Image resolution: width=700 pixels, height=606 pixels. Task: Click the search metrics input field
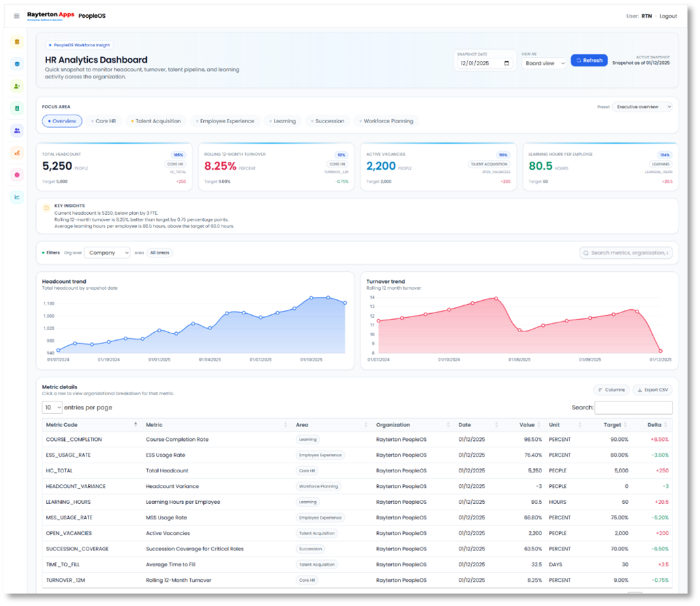pyautogui.click(x=626, y=252)
